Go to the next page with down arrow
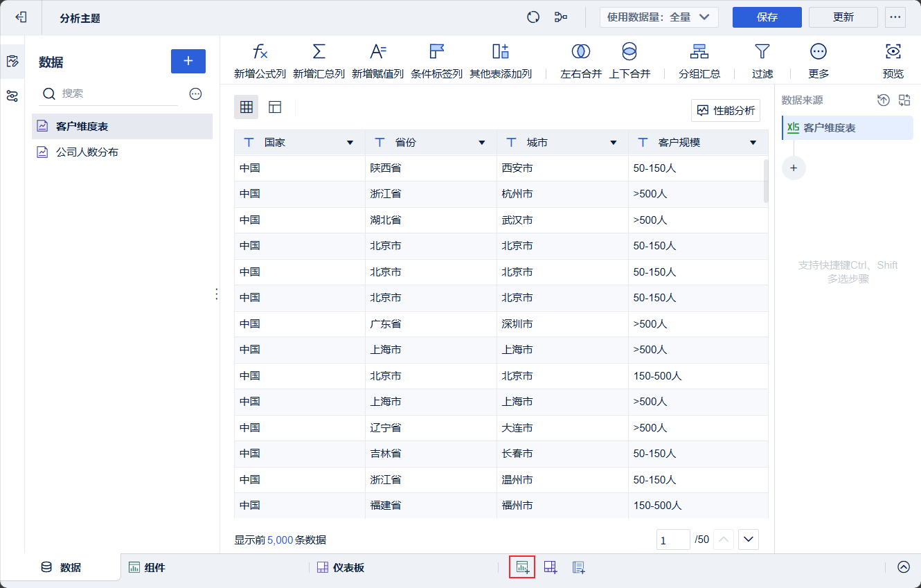The height and width of the screenshot is (588, 921). [x=749, y=540]
